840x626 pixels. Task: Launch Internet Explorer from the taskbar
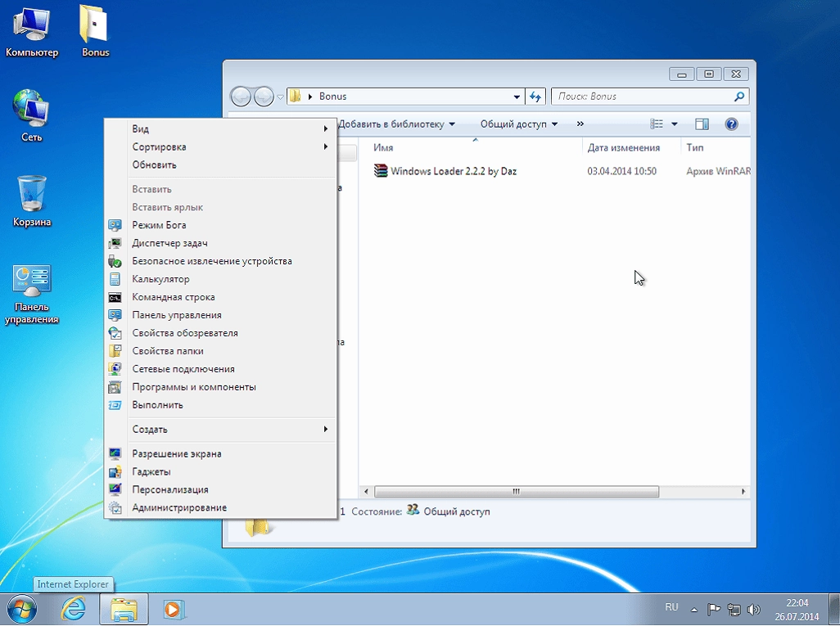pos(74,610)
